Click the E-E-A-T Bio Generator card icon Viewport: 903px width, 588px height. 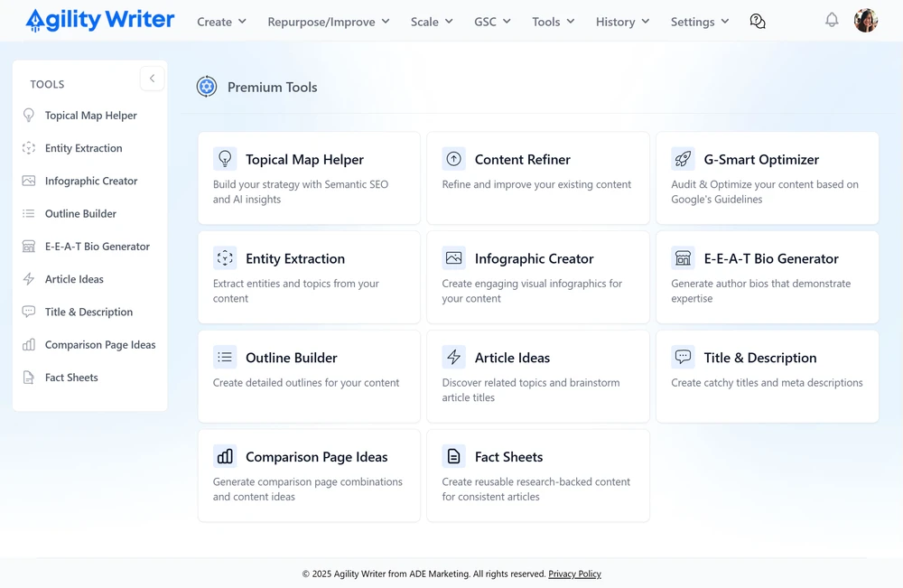pos(683,258)
